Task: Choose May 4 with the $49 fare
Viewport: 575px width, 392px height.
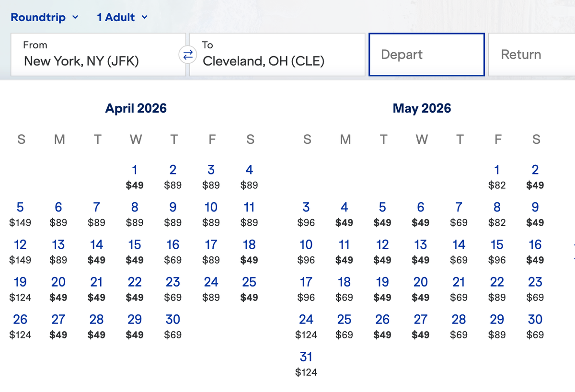Action: pos(344,214)
